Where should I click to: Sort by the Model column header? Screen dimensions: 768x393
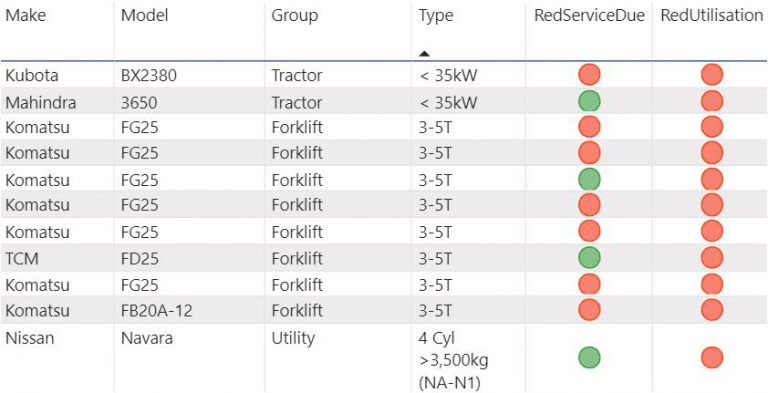pyautogui.click(x=144, y=16)
